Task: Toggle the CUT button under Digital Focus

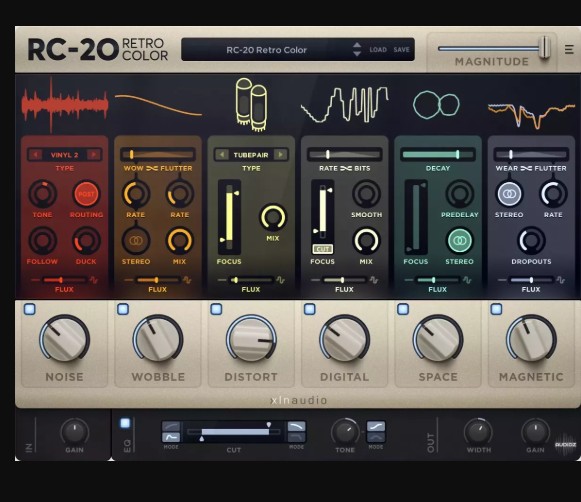Action: [322, 249]
